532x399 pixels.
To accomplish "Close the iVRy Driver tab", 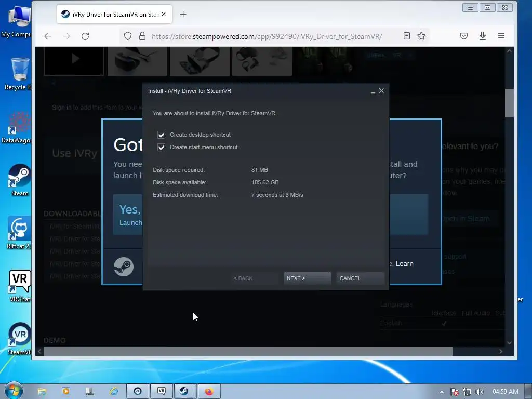I will pyautogui.click(x=164, y=14).
